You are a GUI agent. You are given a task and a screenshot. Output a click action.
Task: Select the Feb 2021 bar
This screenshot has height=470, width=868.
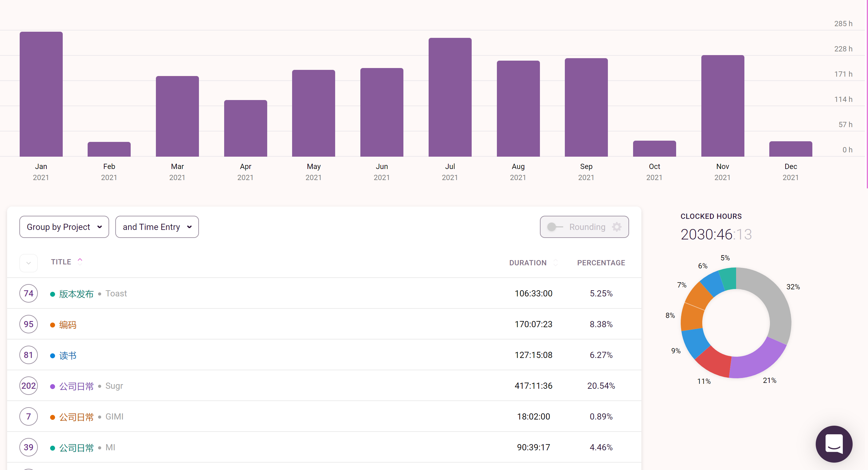coord(109,149)
